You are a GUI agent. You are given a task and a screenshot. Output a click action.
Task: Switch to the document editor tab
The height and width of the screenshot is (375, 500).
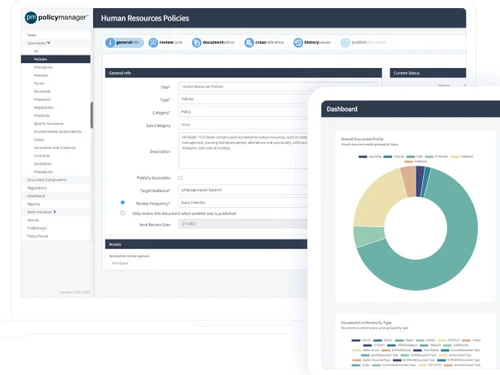click(214, 42)
